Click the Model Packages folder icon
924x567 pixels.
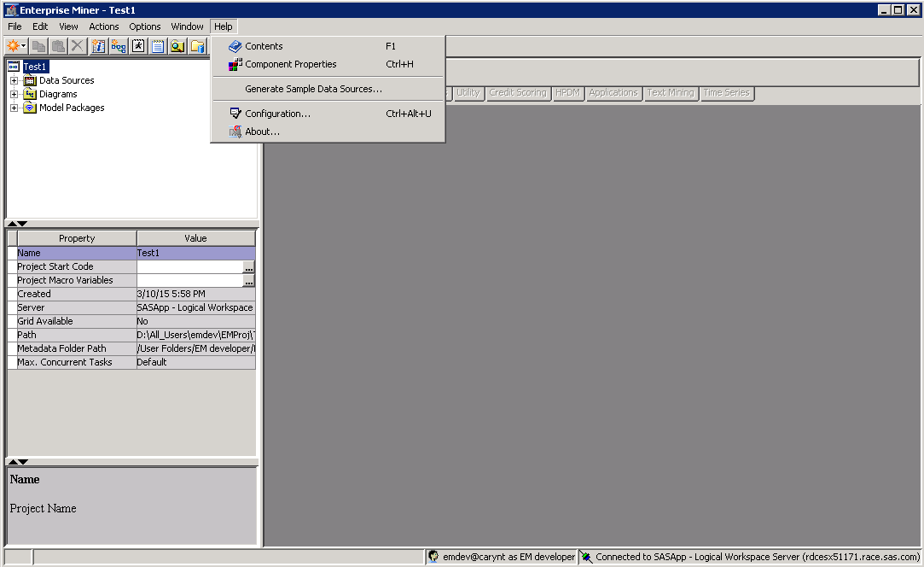pos(30,108)
